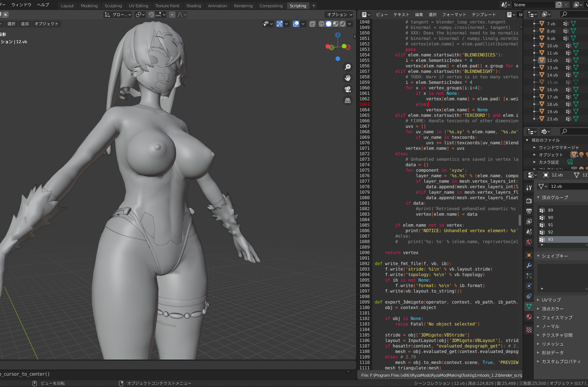Open the Shading workspace tab
This screenshot has width=588, height=387.
pyautogui.click(x=193, y=6)
